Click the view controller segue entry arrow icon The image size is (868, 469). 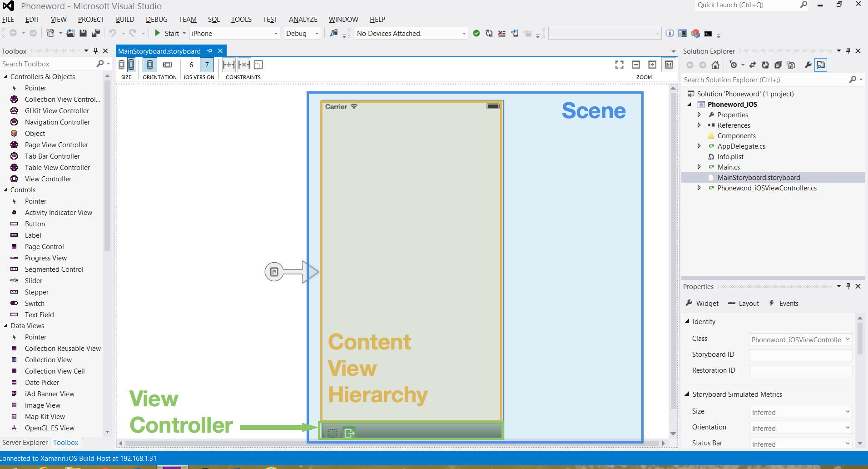[x=274, y=272]
